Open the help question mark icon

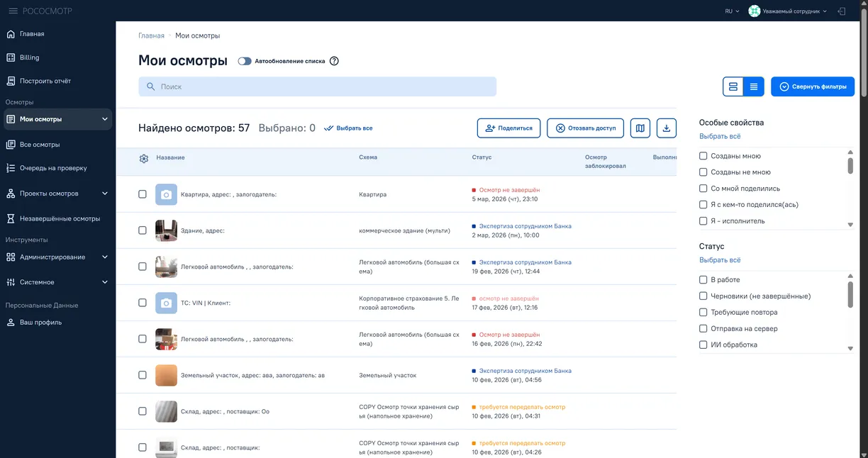[x=334, y=61]
